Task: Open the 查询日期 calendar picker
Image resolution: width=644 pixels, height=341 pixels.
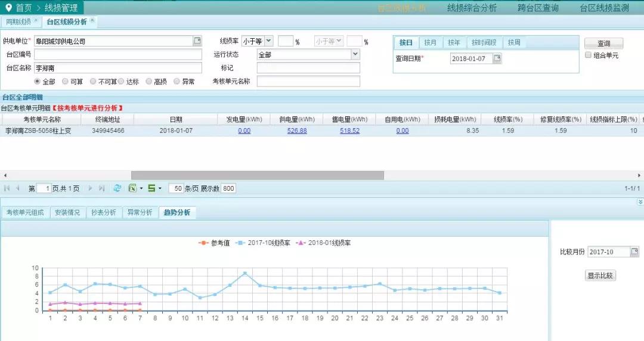Action: point(497,58)
